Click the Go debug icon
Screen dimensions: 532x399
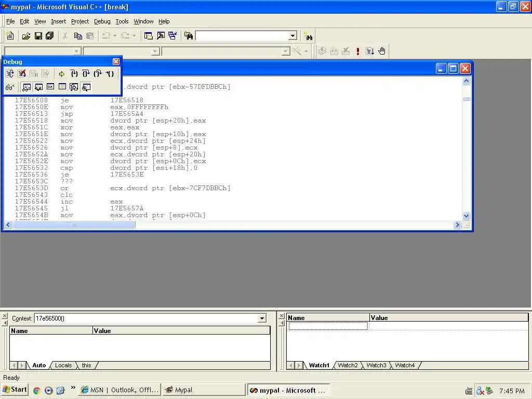point(370,51)
